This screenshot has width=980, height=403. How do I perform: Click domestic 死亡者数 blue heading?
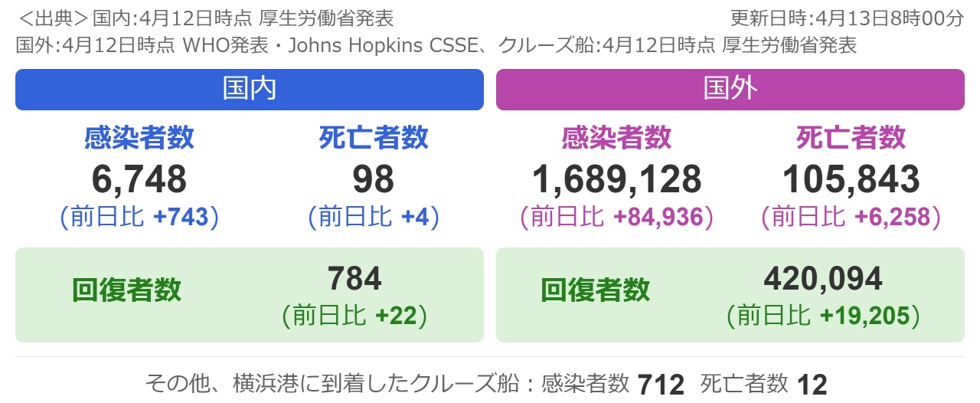point(374,138)
